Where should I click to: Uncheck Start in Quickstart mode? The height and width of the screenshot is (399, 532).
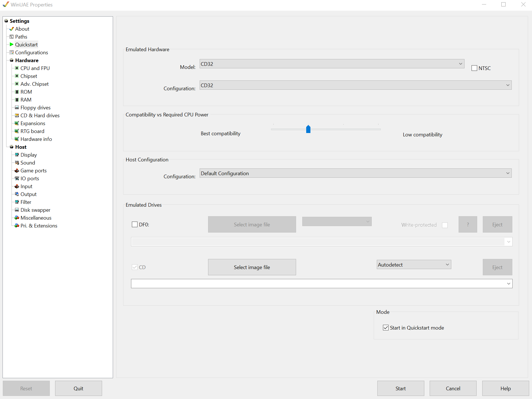point(386,328)
